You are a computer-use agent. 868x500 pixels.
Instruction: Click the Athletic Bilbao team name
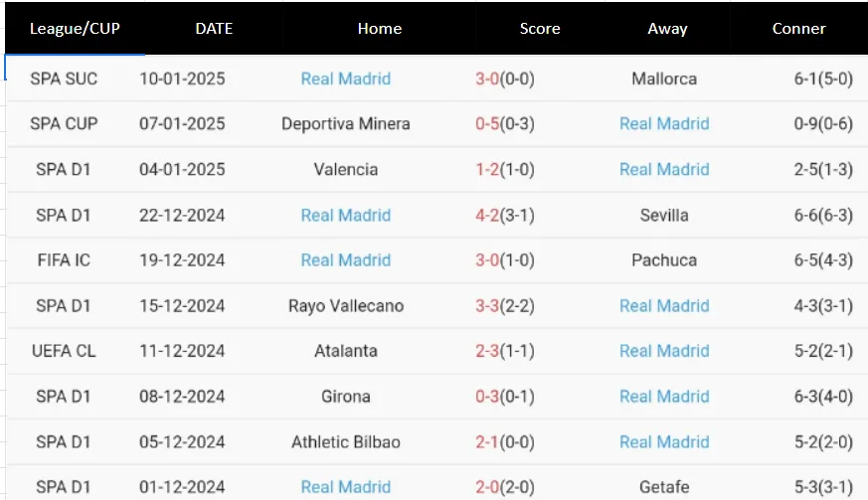tap(346, 441)
